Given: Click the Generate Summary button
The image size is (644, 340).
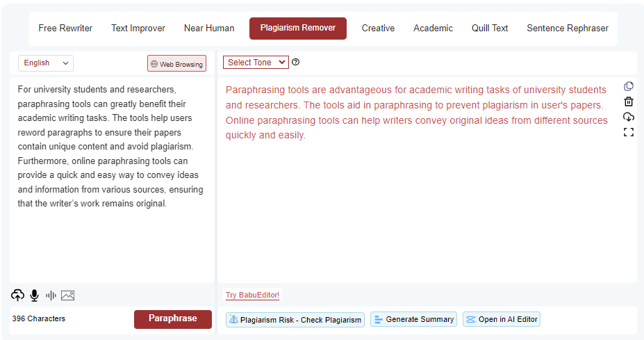Looking at the screenshot, I should [413, 319].
